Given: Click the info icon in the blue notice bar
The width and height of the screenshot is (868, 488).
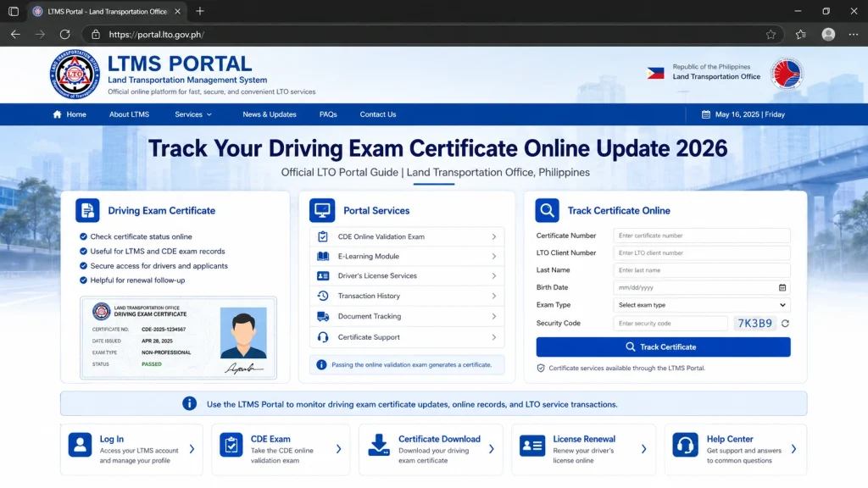Looking at the screenshot, I should 189,404.
